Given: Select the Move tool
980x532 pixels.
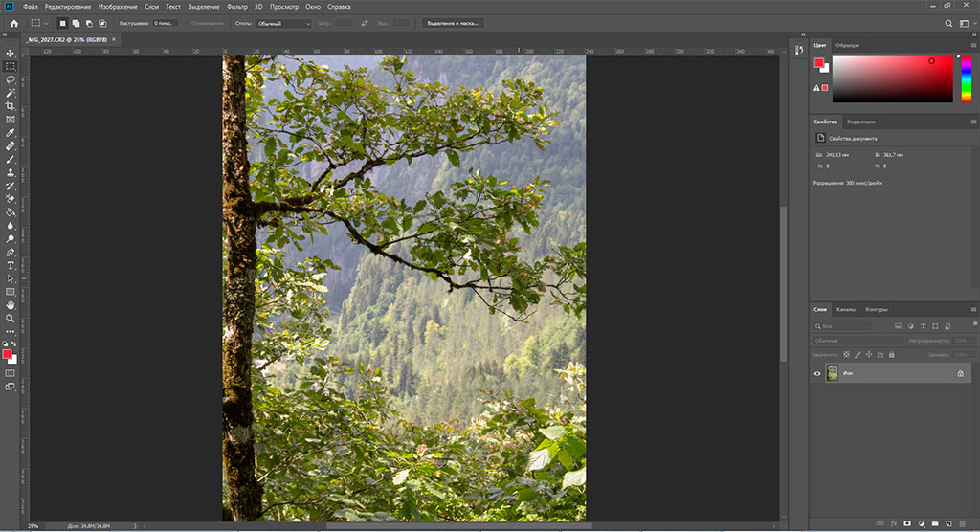Looking at the screenshot, I should (11, 53).
